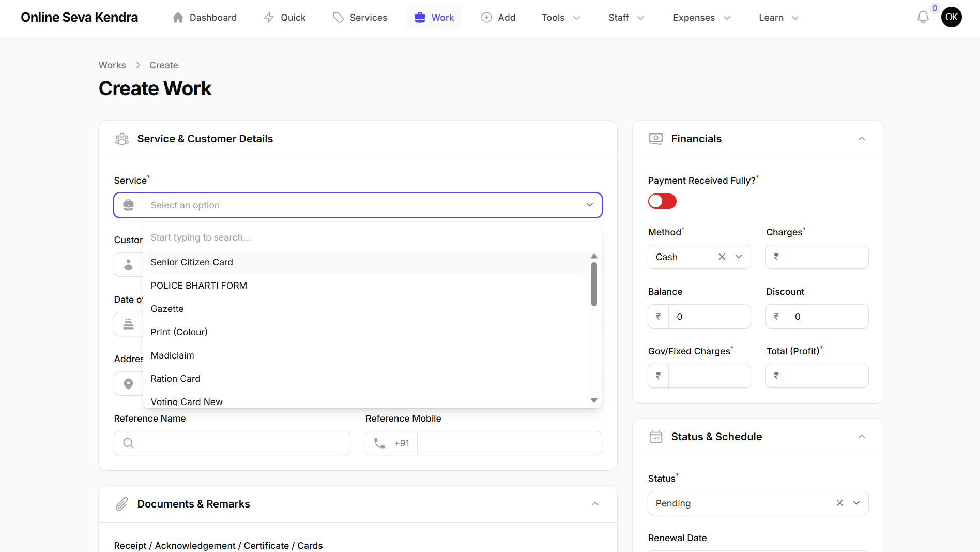Expand the Learn menu
The height and width of the screenshot is (552, 980).
point(778,18)
